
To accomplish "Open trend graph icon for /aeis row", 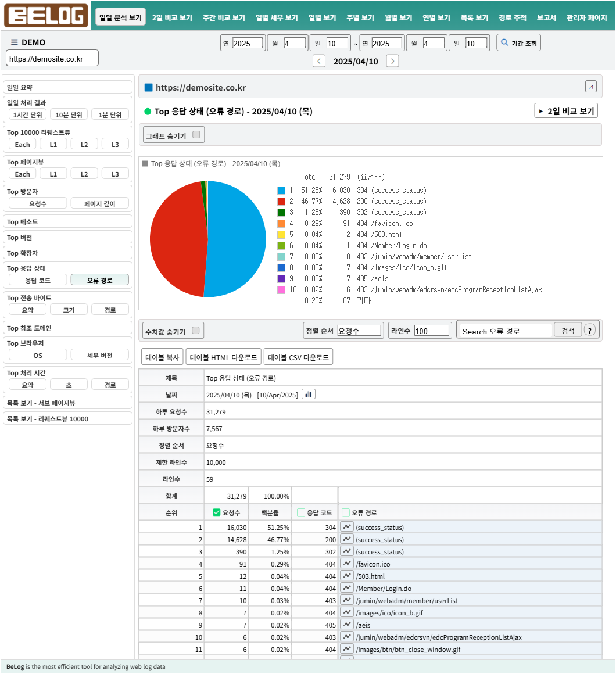I will [x=347, y=625].
